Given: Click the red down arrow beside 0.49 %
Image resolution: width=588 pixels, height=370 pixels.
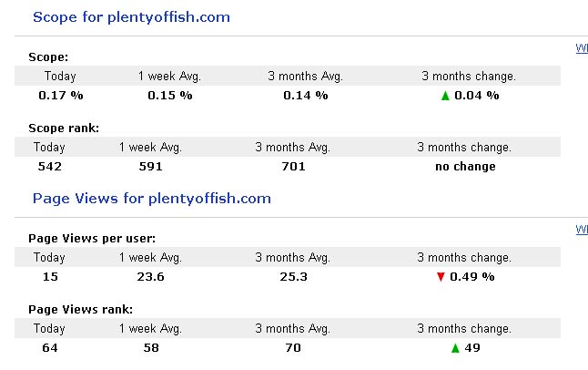Looking at the screenshot, I should pyautogui.click(x=441, y=276).
